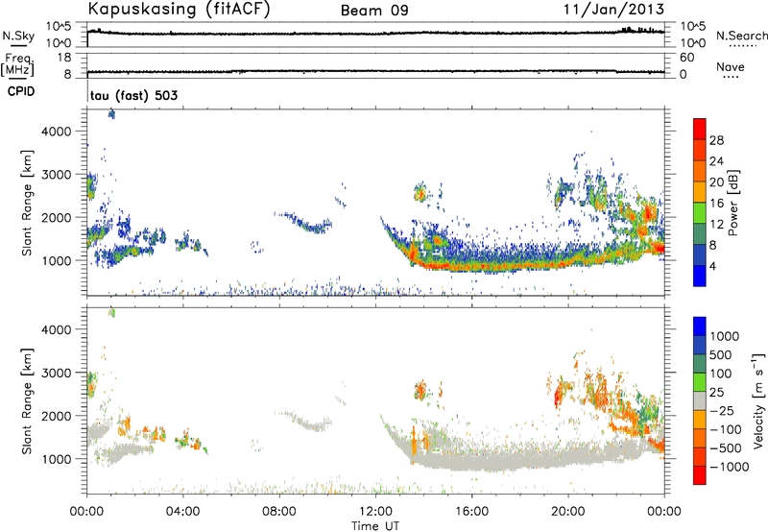Click 3000 tick of power panel

tap(57, 175)
